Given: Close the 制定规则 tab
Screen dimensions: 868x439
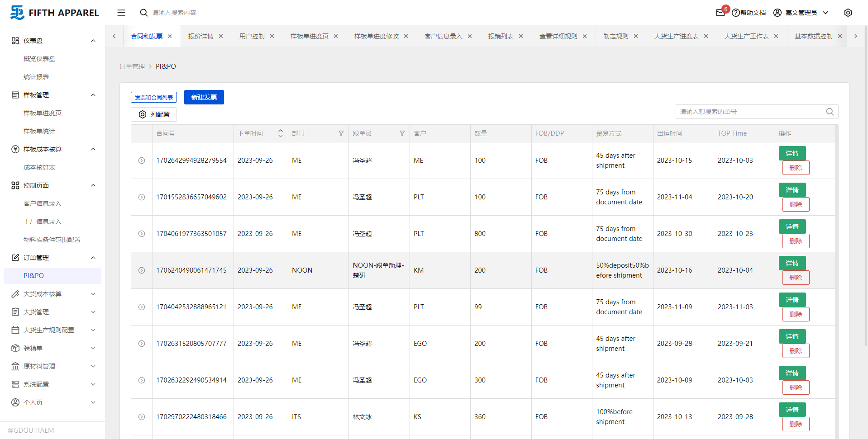Looking at the screenshot, I should pyautogui.click(x=636, y=36).
